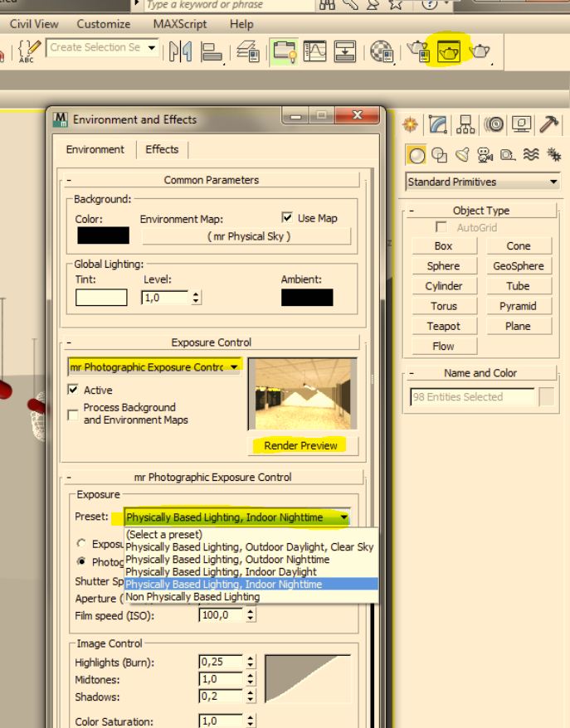The image size is (570, 728).
Task: Select the Systems category icon
Action: point(553,155)
